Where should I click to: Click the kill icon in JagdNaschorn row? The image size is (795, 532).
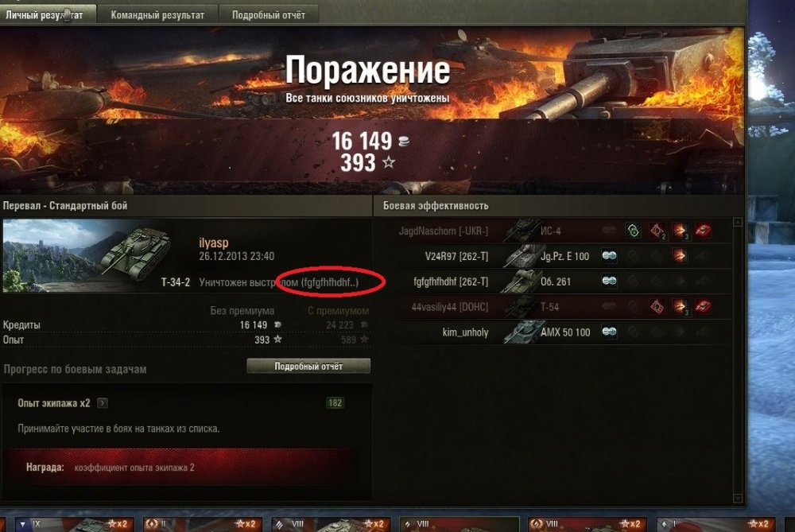pyautogui.click(x=703, y=231)
